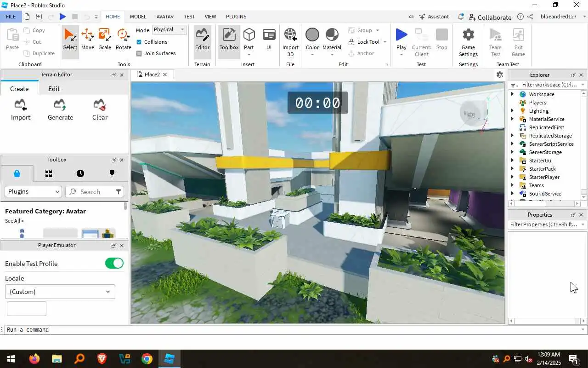Image resolution: width=588 pixels, height=368 pixels.
Task: Toggle the Collisions checkbox
Action: [x=139, y=42]
